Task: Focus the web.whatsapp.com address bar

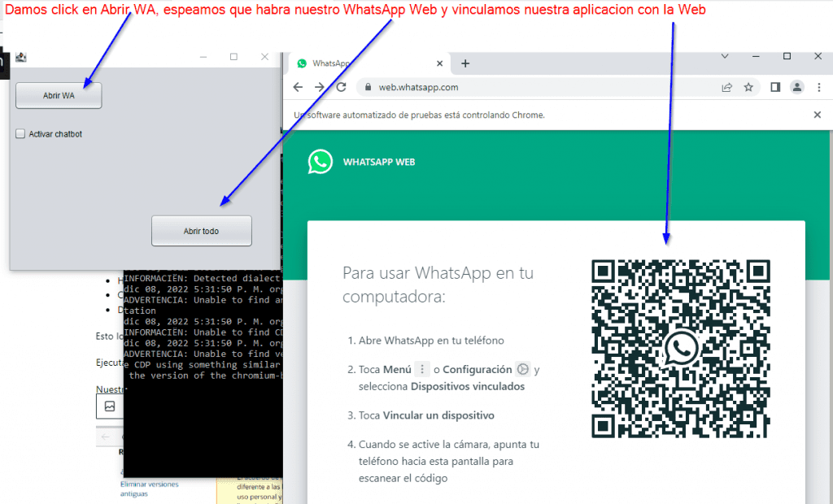Action: click(x=558, y=87)
